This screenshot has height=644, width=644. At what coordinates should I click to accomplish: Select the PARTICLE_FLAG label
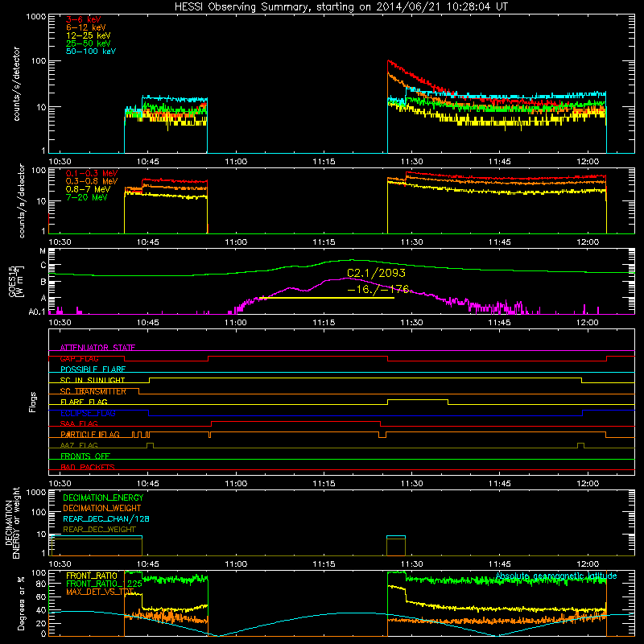tap(90, 435)
